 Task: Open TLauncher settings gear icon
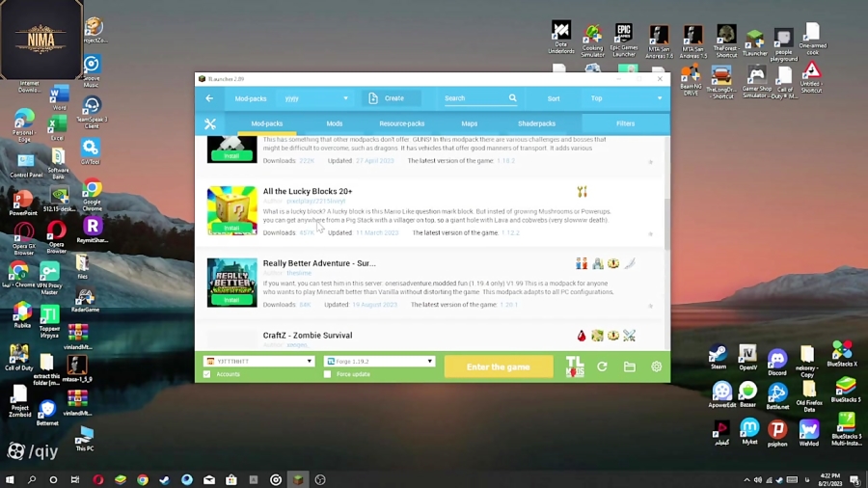pos(656,366)
